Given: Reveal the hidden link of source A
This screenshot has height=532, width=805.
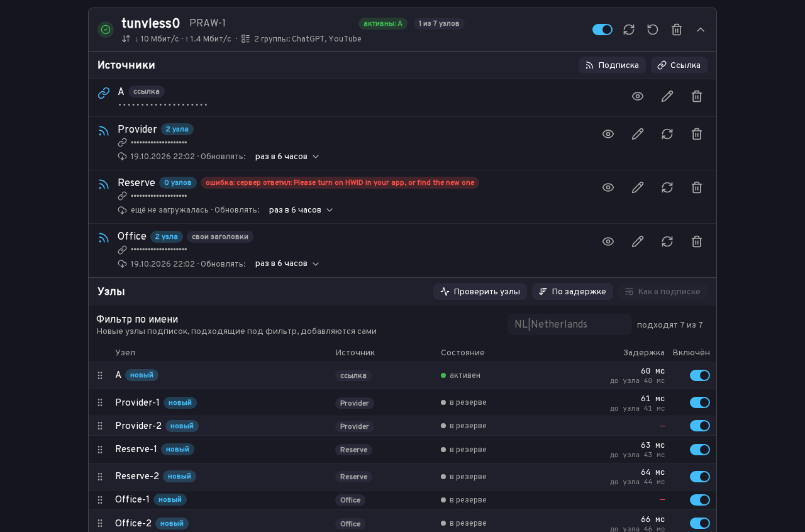Looking at the screenshot, I should [x=638, y=96].
